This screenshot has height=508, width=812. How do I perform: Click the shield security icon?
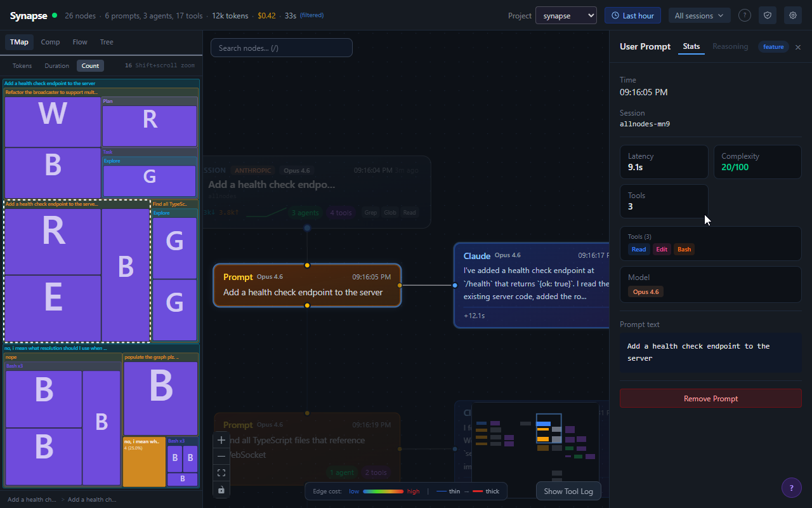click(x=768, y=15)
